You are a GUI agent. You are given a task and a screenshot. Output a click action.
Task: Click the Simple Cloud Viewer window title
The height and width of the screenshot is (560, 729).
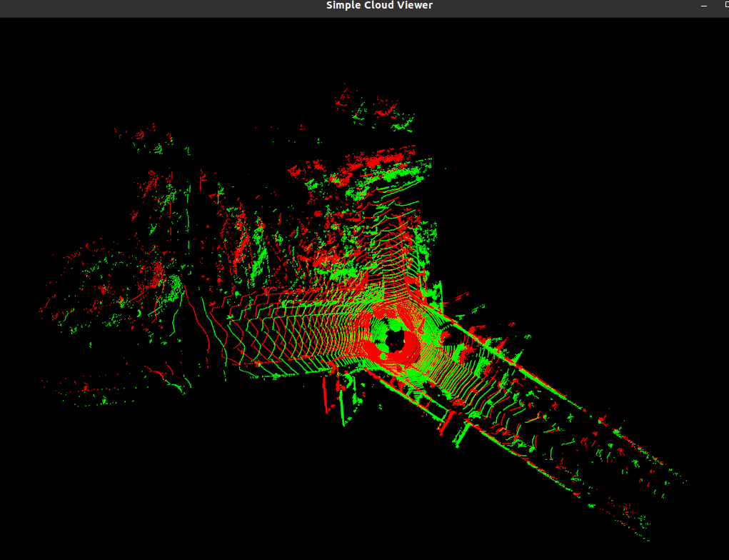(379, 5)
